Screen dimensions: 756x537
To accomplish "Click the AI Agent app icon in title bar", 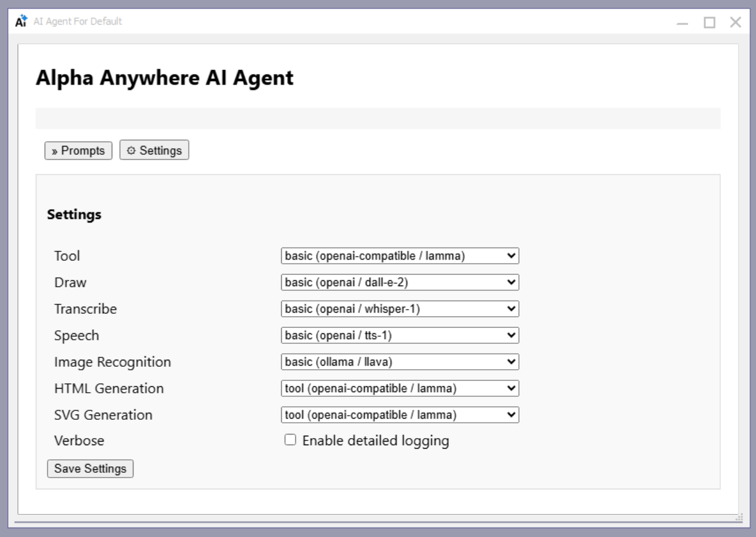I will point(21,22).
